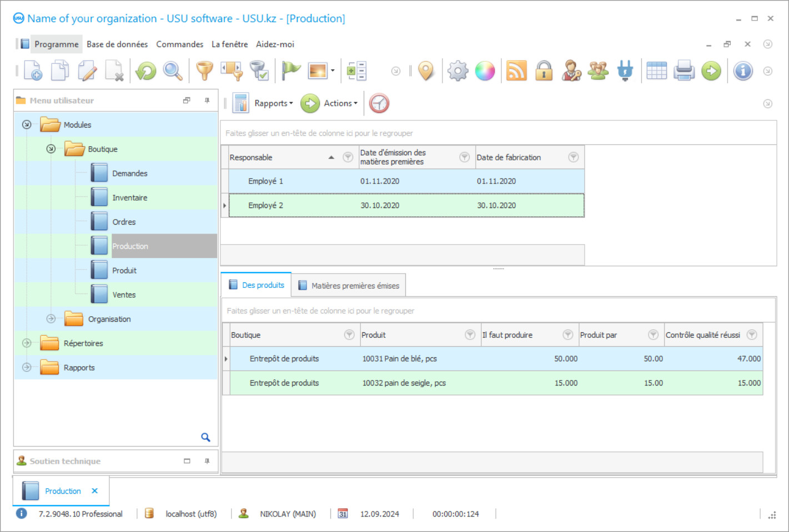789x532 pixels.
Task: Select the 10032 pain de seigle row
Action: point(496,383)
